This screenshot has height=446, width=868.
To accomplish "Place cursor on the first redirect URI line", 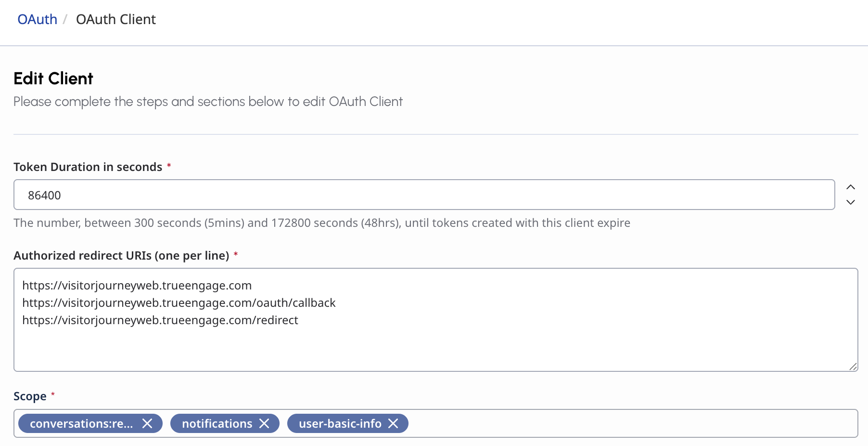I will point(137,285).
